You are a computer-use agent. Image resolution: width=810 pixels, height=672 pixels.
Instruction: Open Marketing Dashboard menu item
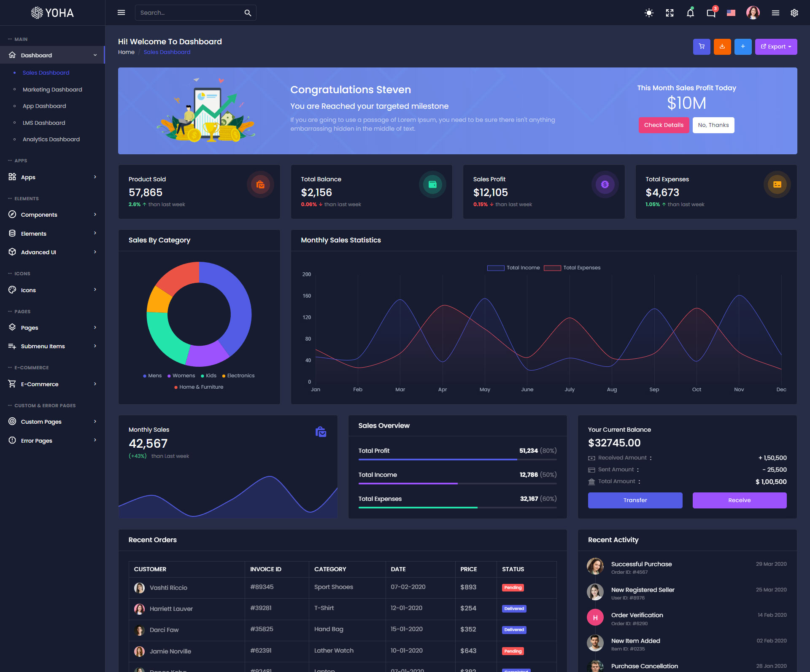click(52, 89)
